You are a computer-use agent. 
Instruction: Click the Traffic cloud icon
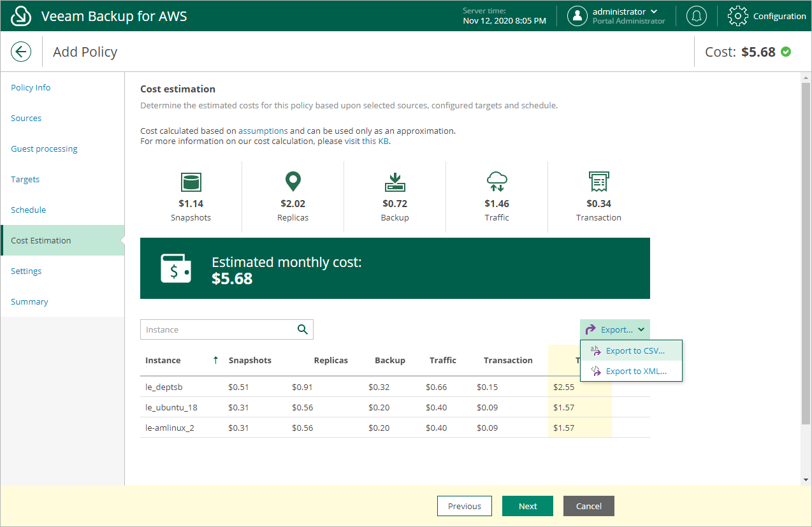[497, 182]
